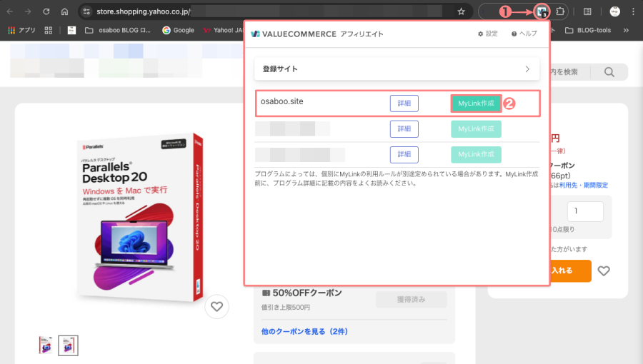643x364 pixels.
Task: Bookmark this page with the star icon
Action: pos(462,11)
